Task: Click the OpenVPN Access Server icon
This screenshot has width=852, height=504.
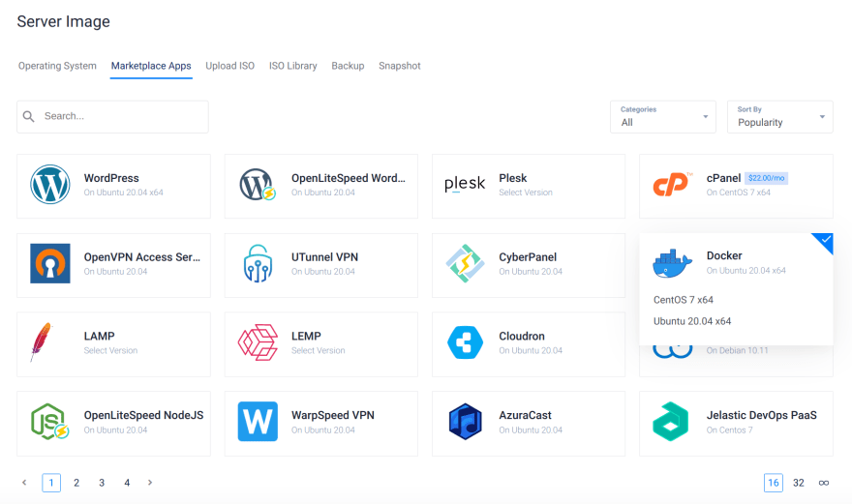Action: tap(50, 263)
